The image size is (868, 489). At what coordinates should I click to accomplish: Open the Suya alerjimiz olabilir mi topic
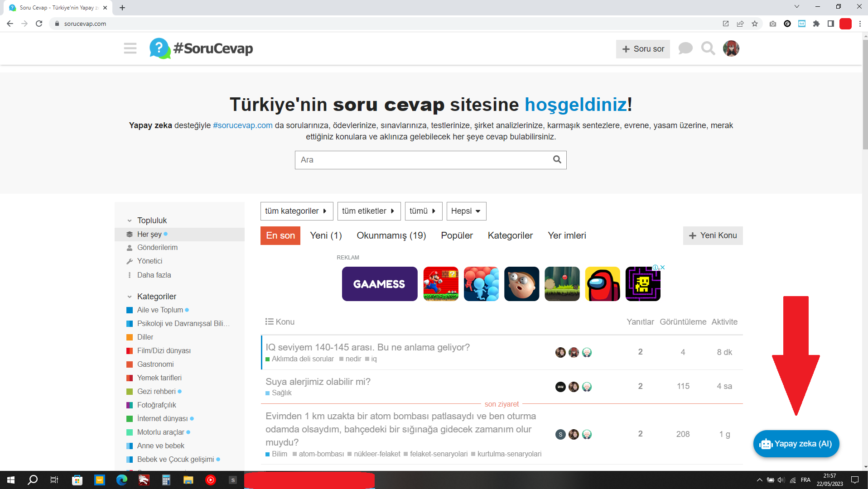pyautogui.click(x=318, y=382)
